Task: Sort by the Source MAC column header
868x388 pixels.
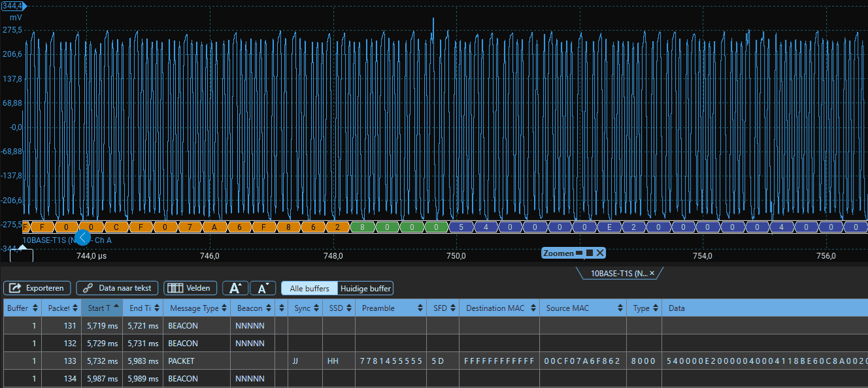Action: tap(582, 308)
